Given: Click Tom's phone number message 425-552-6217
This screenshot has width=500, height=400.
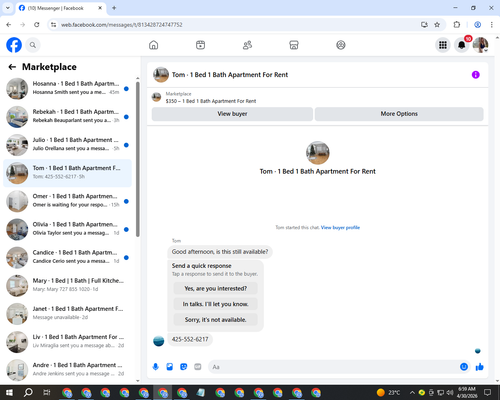Looking at the screenshot, I should coord(190,339).
